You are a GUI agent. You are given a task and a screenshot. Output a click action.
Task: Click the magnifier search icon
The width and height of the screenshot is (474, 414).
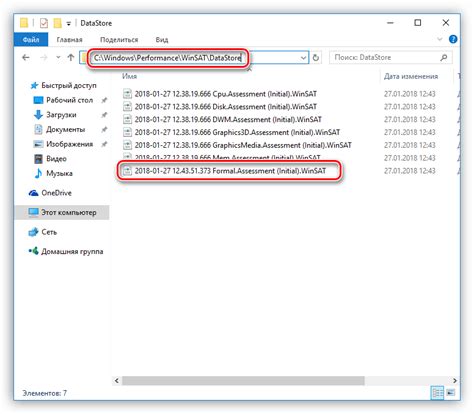pos(444,58)
